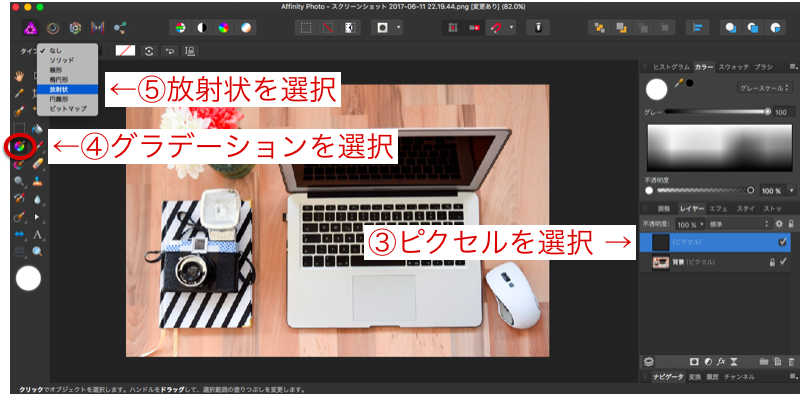Open the グレースケール color model dropdown

point(761,88)
